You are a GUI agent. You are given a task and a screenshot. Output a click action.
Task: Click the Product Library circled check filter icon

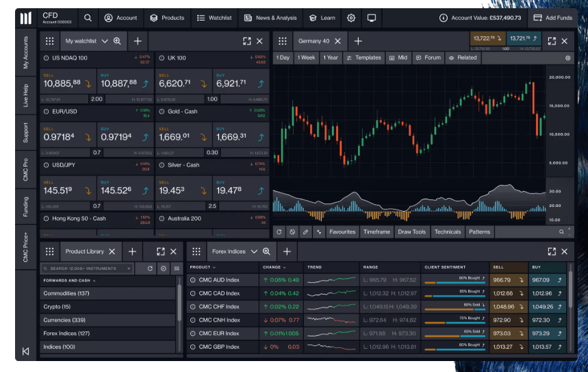[164, 269]
